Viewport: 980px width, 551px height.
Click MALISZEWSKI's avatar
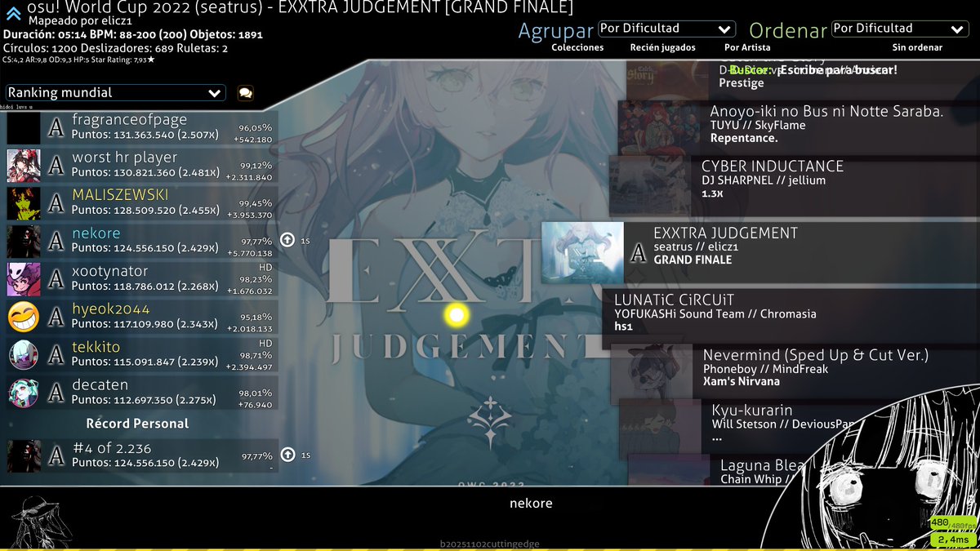(24, 203)
